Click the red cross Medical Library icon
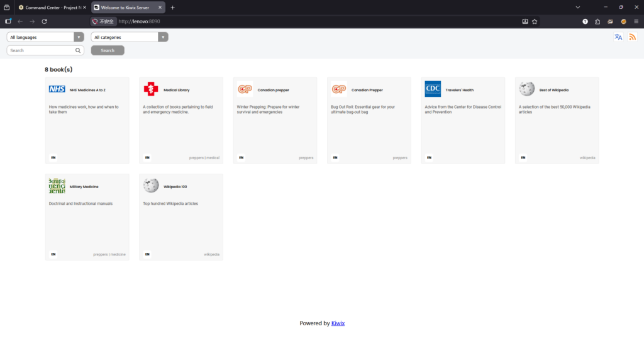644x346 pixels. (151, 89)
